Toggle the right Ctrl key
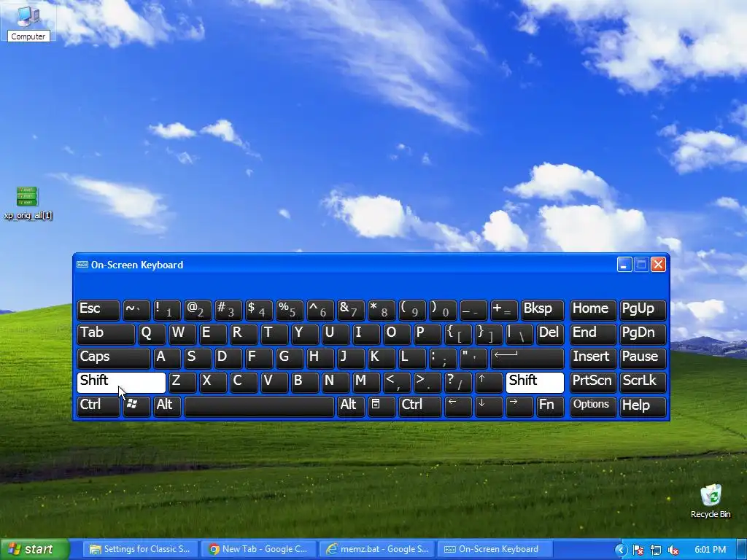This screenshot has width=747, height=560. (419, 406)
